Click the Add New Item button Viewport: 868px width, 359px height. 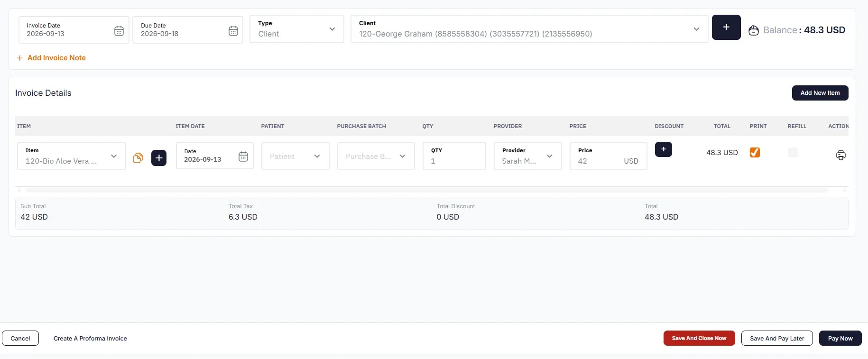[x=820, y=93]
